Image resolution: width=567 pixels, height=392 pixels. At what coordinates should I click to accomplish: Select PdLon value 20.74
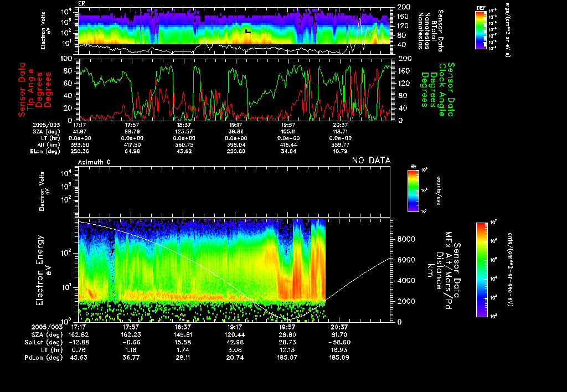(235, 357)
